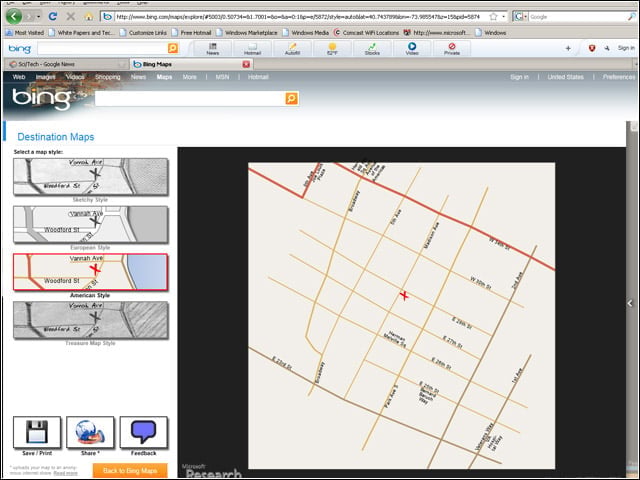Click the Back to Bing Maps button
Image resolution: width=640 pixels, height=480 pixels.
pyautogui.click(x=130, y=471)
